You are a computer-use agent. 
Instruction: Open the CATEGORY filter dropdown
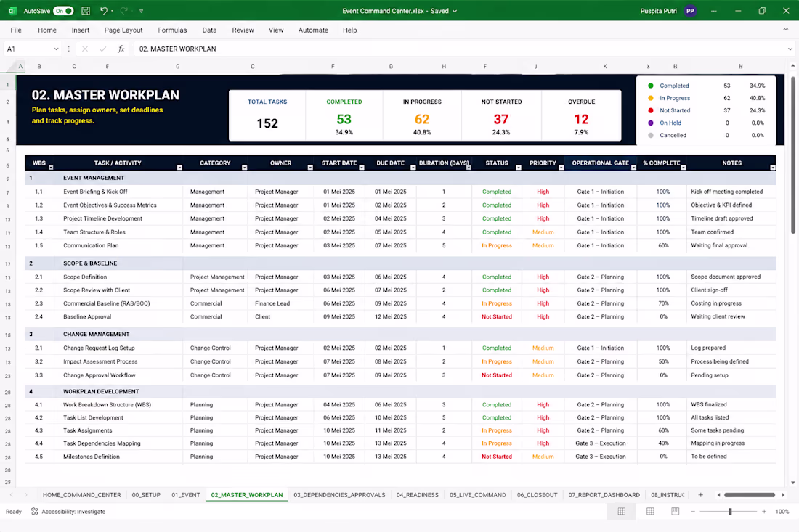pos(244,168)
